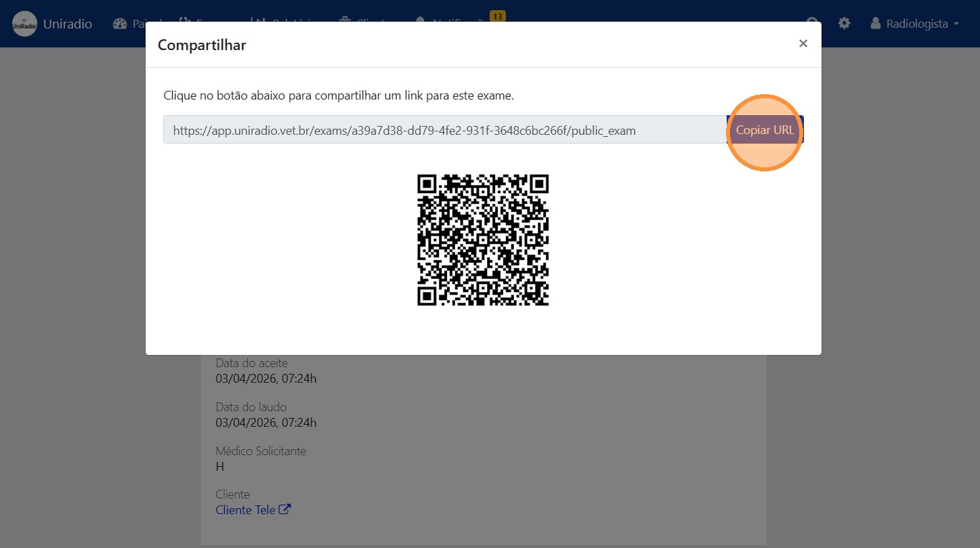This screenshot has width=980, height=548.
Task: Open the external link icon next to Cliente Tele
Action: click(x=284, y=509)
